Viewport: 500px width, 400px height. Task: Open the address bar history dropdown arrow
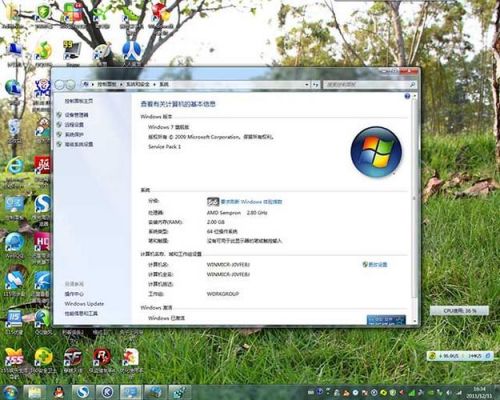pyautogui.click(x=307, y=85)
